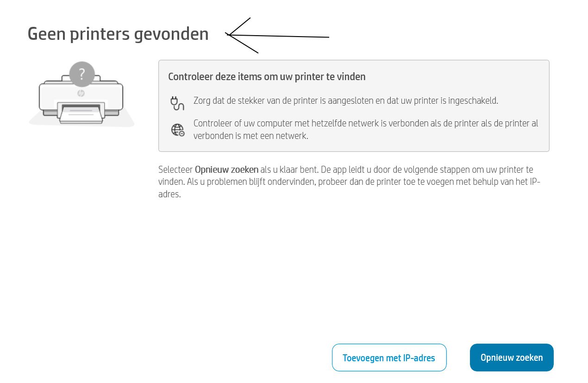Click the gray shadow beneath the printer illustration

coord(81,121)
